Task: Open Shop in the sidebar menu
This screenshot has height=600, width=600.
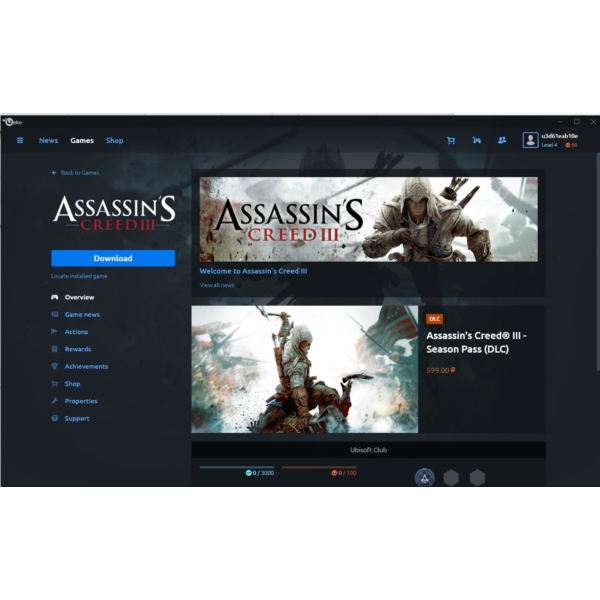Action: click(x=72, y=384)
